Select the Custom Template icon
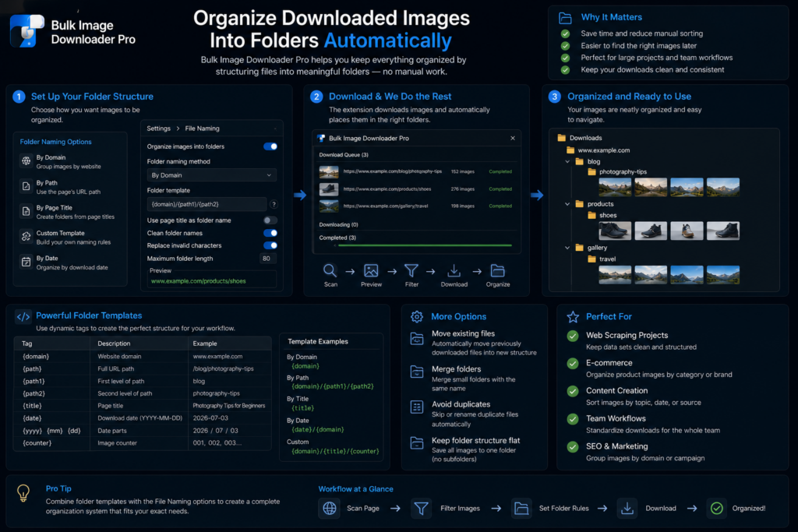This screenshot has height=532, width=798. (x=26, y=237)
